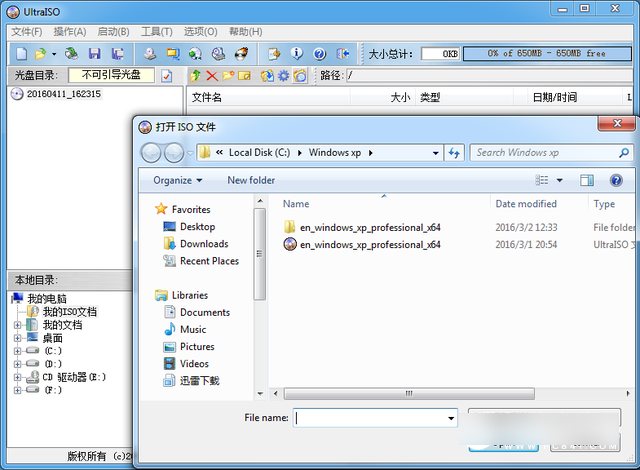
Task: Click the Burn CD/DVD image flame icon
Action: [242, 53]
